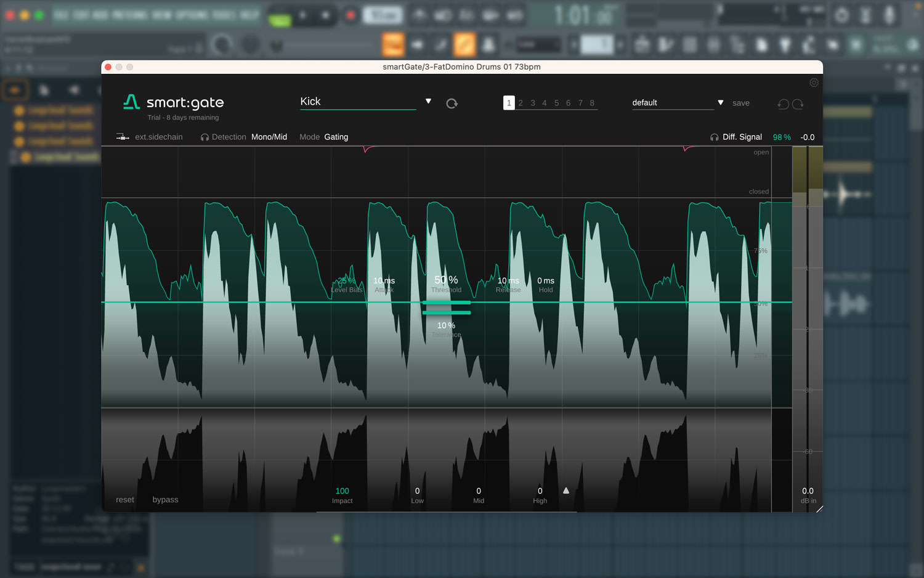Click the 98 % Diff. Signal value
Image resolution: width=924 pixels, height=578 pixels.
782,137
